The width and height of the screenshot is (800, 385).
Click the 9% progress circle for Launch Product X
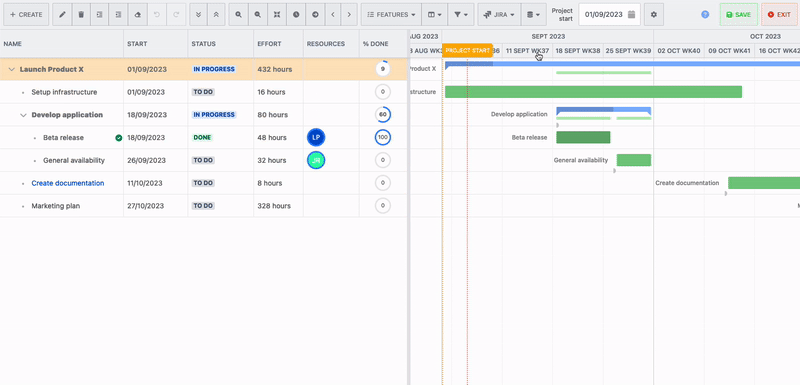[383, 69]
